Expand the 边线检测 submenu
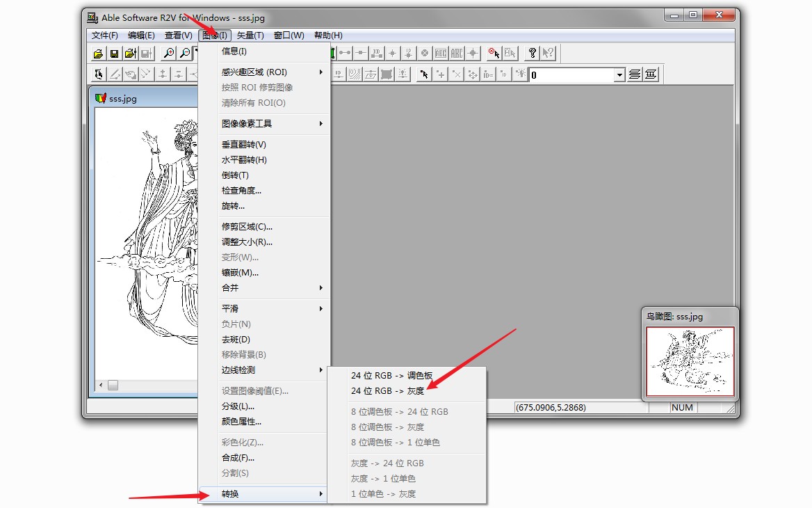Viewport: 812px width, 508px height. [271, 370]
